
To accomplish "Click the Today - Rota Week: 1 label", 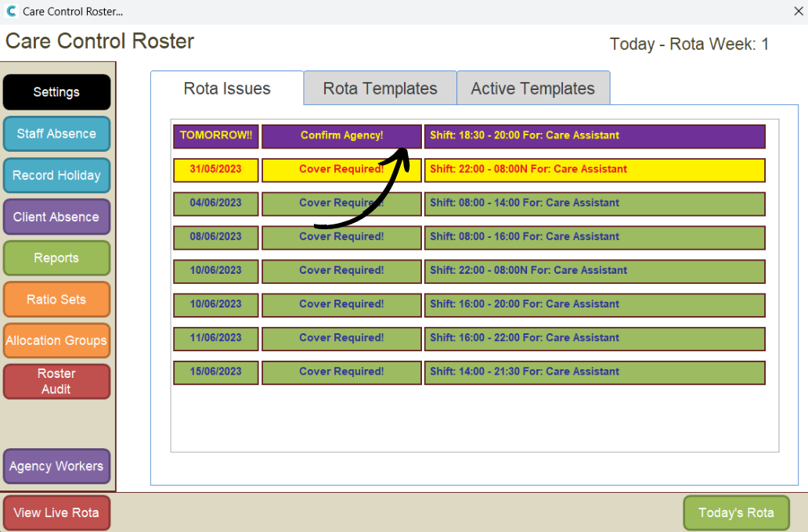I will pos(689,45).
